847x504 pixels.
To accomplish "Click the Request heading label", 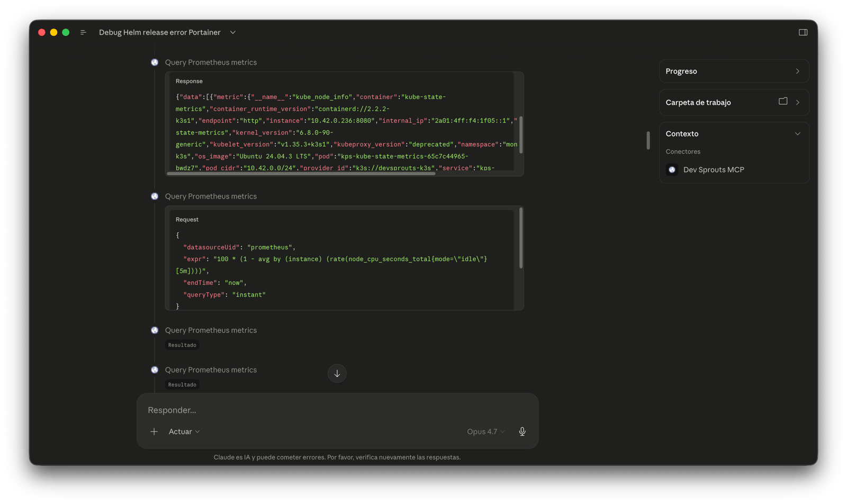I will (187, 219).
